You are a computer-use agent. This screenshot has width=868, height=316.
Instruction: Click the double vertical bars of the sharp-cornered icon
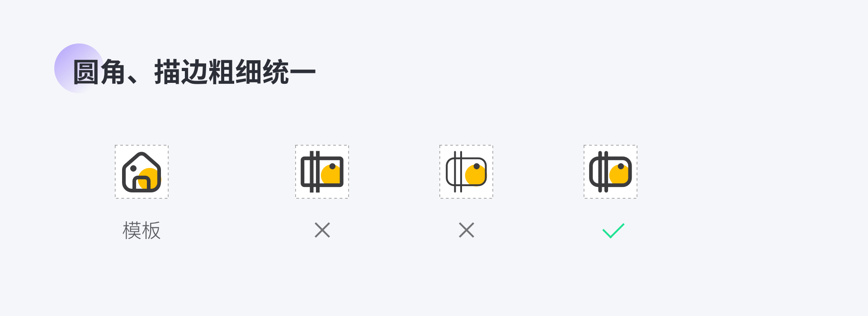(315, 172)
